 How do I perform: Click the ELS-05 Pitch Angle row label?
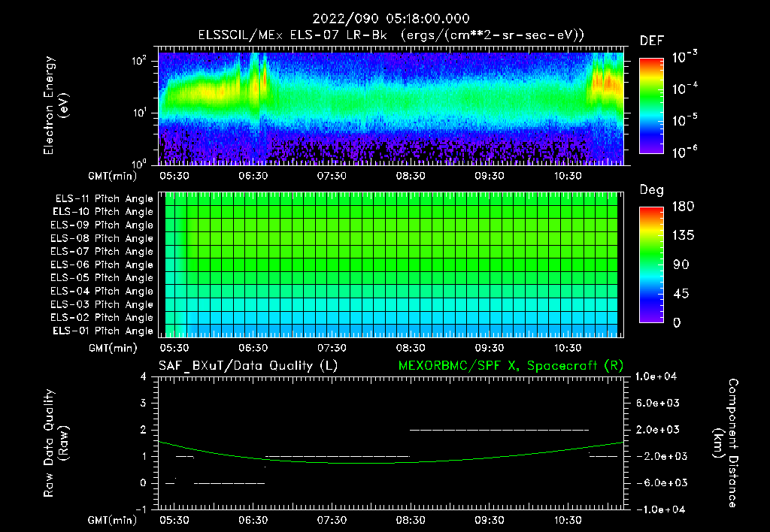tap(102, 278)
